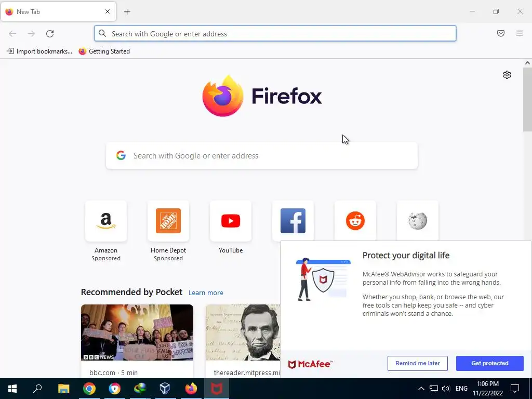Open the Windows notification center
Screen dimensions: 532x399
[x=515, y=389]
